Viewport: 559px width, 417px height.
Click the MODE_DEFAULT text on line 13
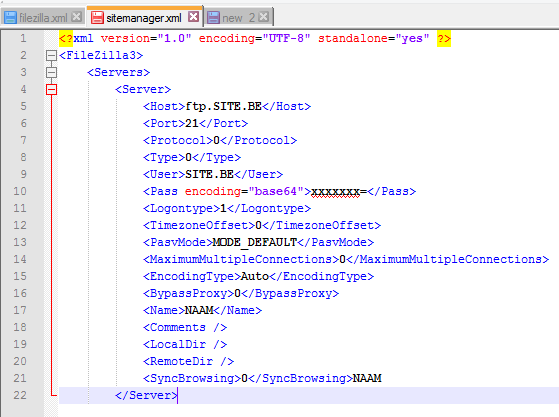[x=255, y=242]
